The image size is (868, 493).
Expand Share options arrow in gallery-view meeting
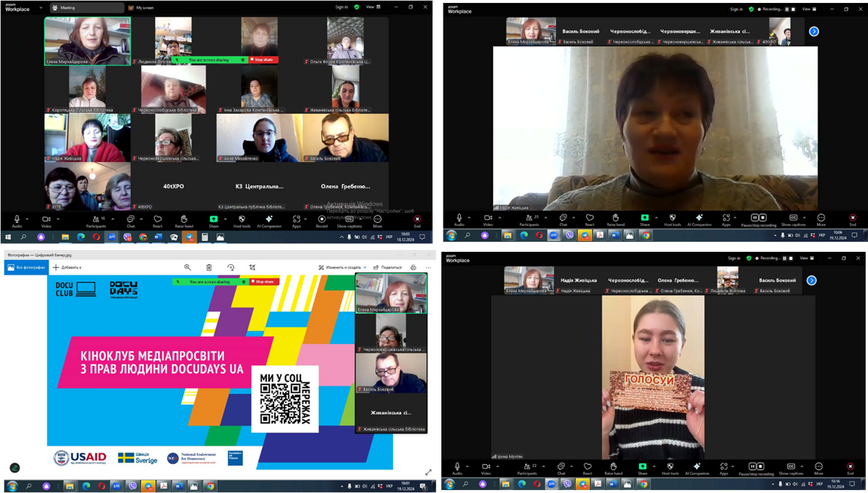pyautogui.click(x=224, y=219)
